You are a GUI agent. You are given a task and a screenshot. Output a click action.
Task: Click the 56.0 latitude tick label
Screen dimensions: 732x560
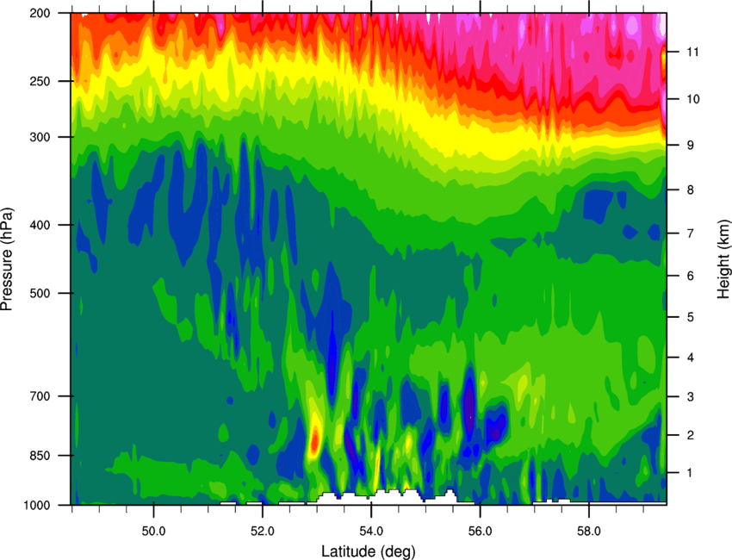(481, 532)
